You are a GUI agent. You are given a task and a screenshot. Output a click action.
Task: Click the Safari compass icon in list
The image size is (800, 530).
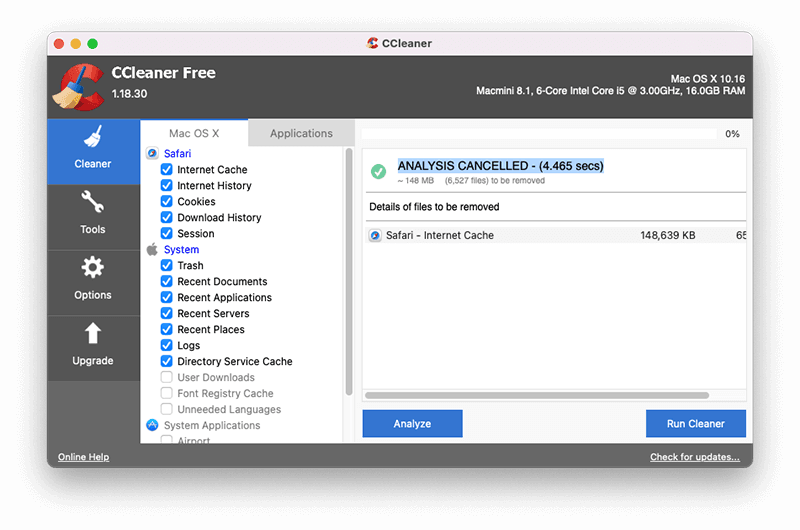[x=152, y=154]
